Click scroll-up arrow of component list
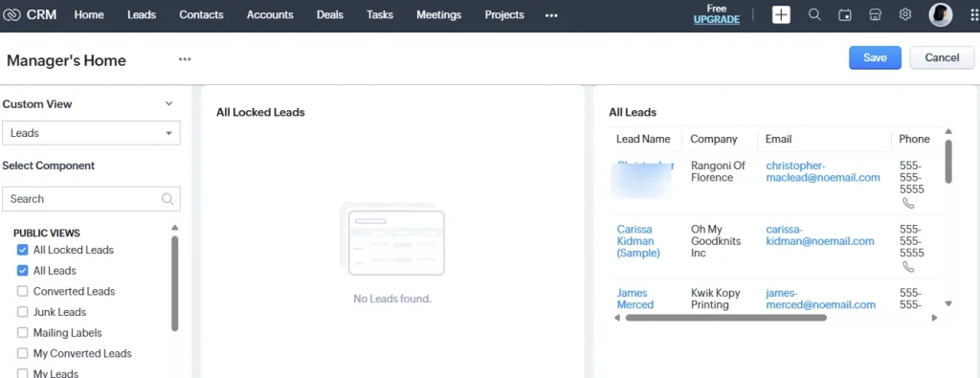 [174, 228]
